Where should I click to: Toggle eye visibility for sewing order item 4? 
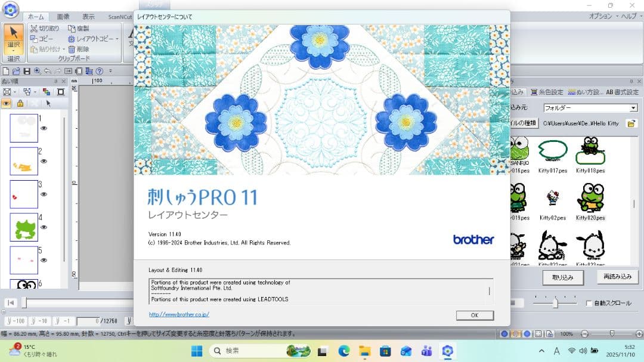click(44, 227)
